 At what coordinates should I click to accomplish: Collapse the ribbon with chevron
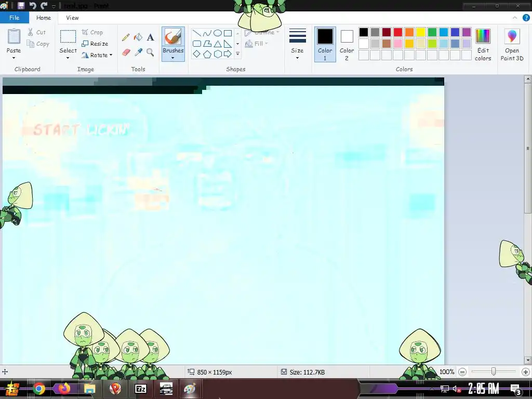click(x=515, y=18)
